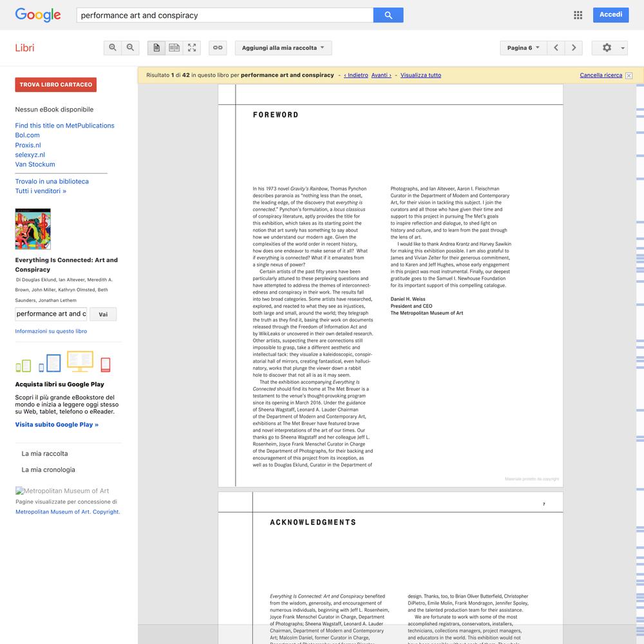Open the Google apps grid
This screenshot has height=644, width=644.
click(578, 15)
